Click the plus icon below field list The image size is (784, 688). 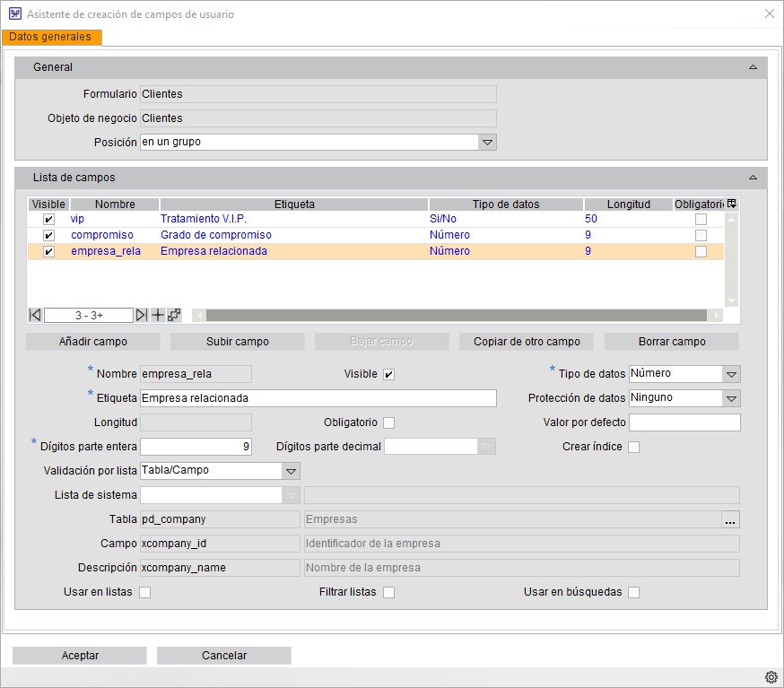pos(158,315)
